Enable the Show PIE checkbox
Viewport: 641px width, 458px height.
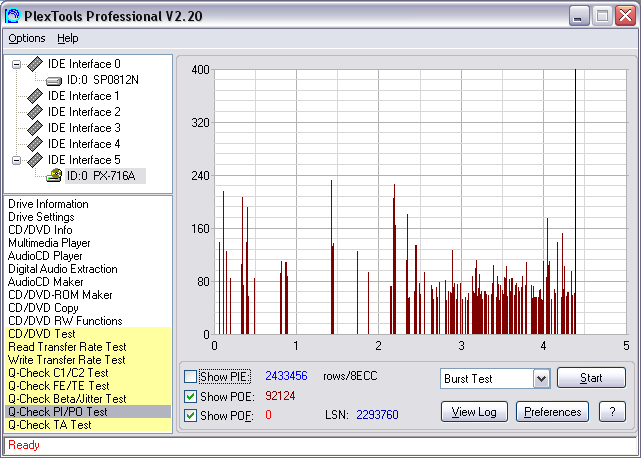(x=191, y=376)
